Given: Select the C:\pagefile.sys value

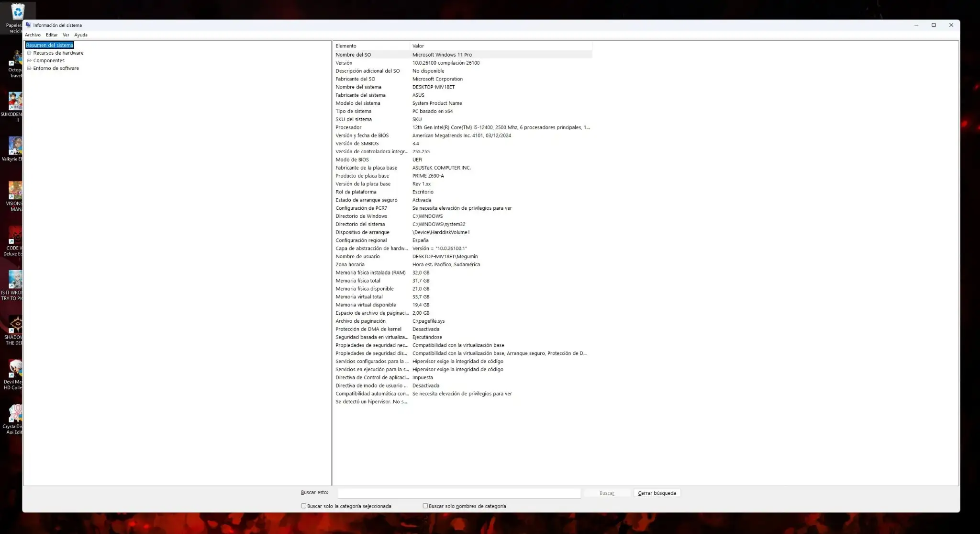Looking at the screenshot, I should tap(429, 321).
